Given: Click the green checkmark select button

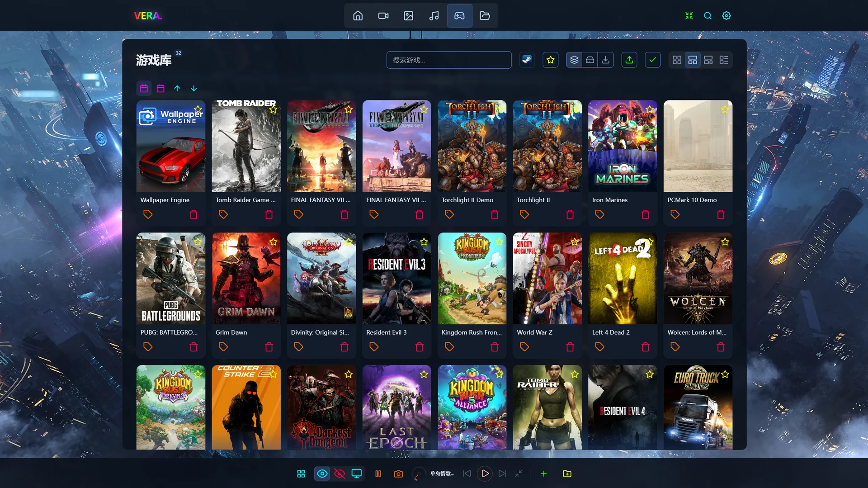Looking at the screenshot, I should [652, 60].
